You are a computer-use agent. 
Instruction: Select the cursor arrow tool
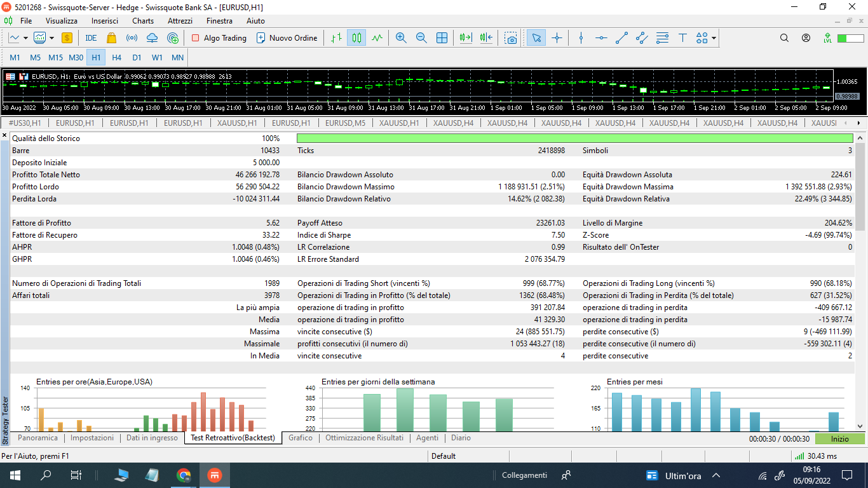tap(536, 38)
